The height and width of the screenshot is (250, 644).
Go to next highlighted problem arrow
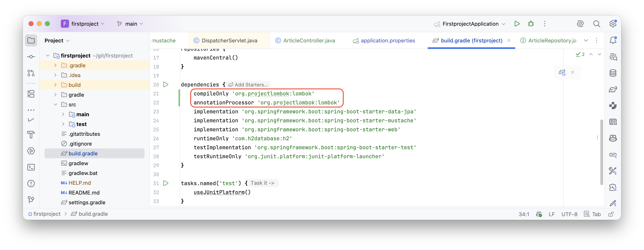(x=599, y=54)
